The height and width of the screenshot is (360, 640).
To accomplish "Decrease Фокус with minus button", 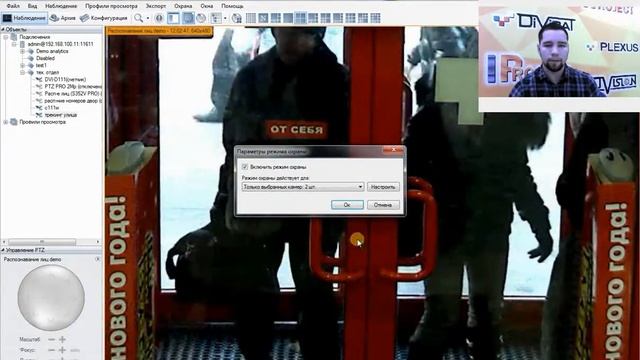I will click(51, 350).
